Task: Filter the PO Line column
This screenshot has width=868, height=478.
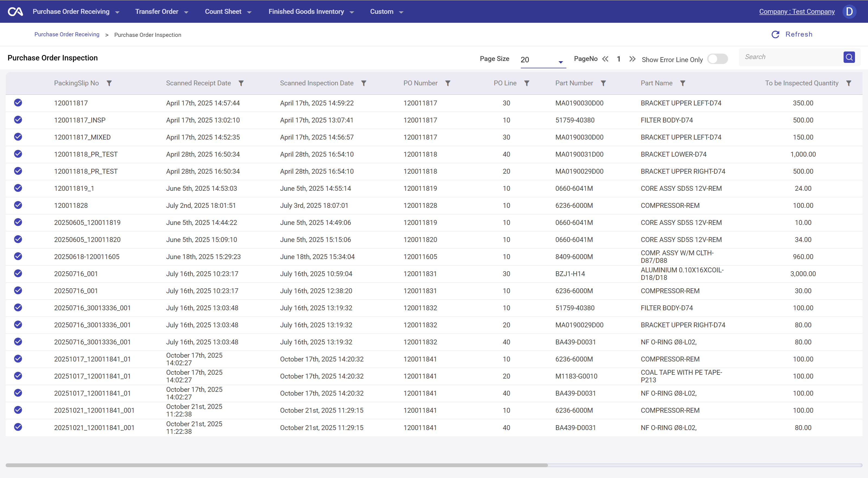Action: click(527, 83)
